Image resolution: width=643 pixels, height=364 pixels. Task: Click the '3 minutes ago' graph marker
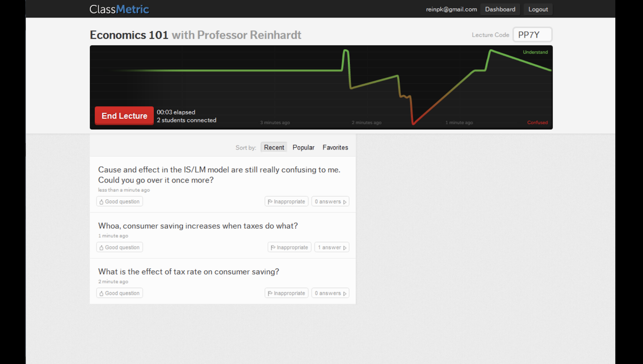coord(275,123)
